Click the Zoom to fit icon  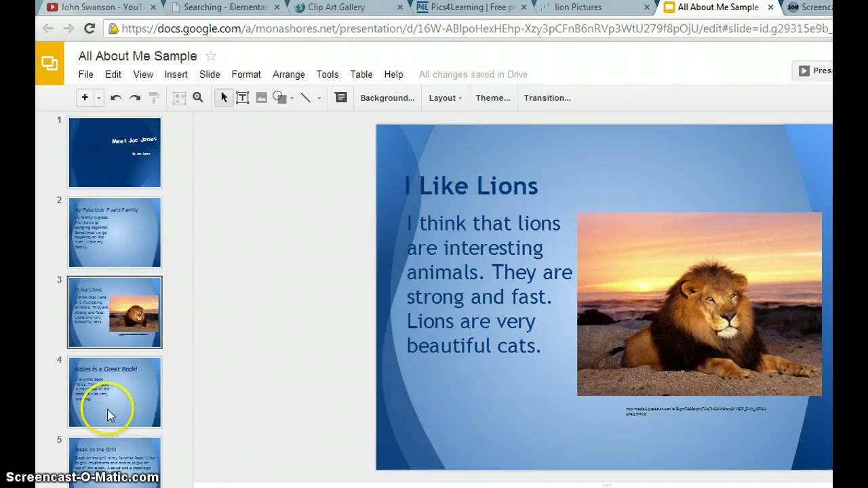point(179,98)
